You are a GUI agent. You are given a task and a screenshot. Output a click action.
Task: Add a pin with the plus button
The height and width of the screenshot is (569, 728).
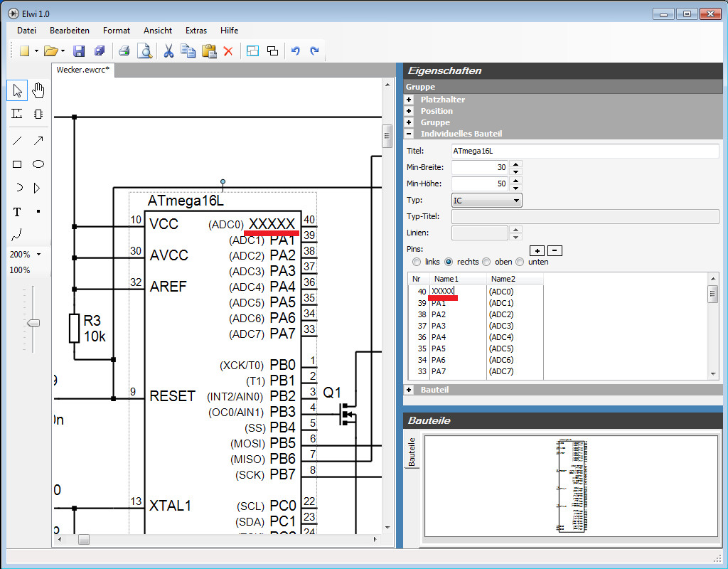click(537, 251)
